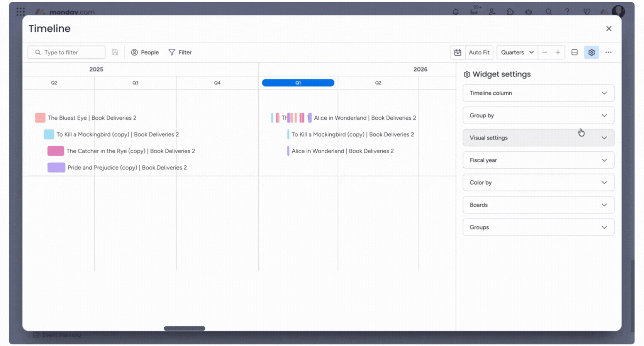Open the Filter options
This screenshot has width=644, height=346.
tap(180, 53)
